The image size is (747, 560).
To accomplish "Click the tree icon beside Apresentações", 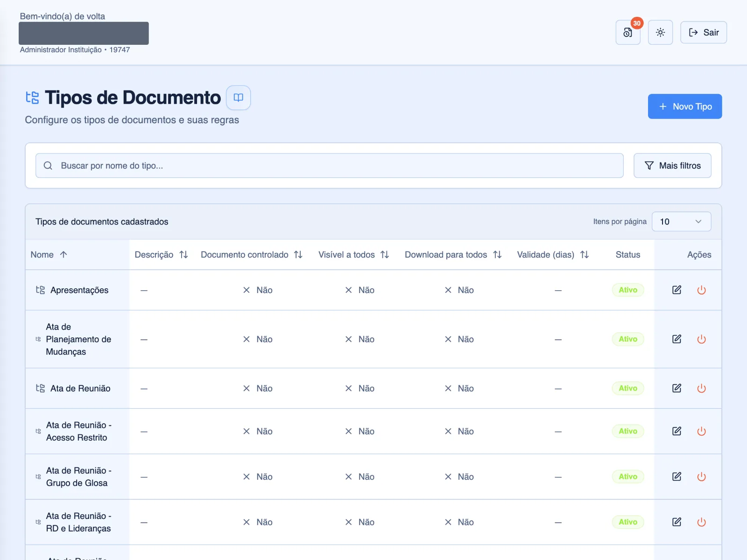I will coord(41,290).
